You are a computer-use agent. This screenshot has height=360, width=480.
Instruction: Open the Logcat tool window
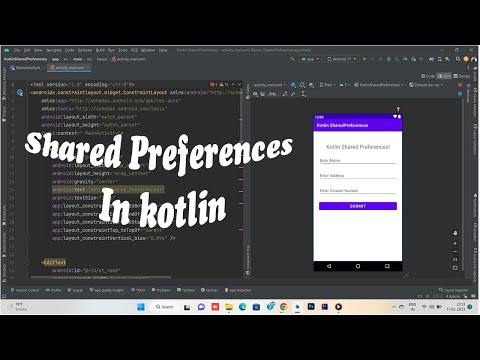(75, 290)
